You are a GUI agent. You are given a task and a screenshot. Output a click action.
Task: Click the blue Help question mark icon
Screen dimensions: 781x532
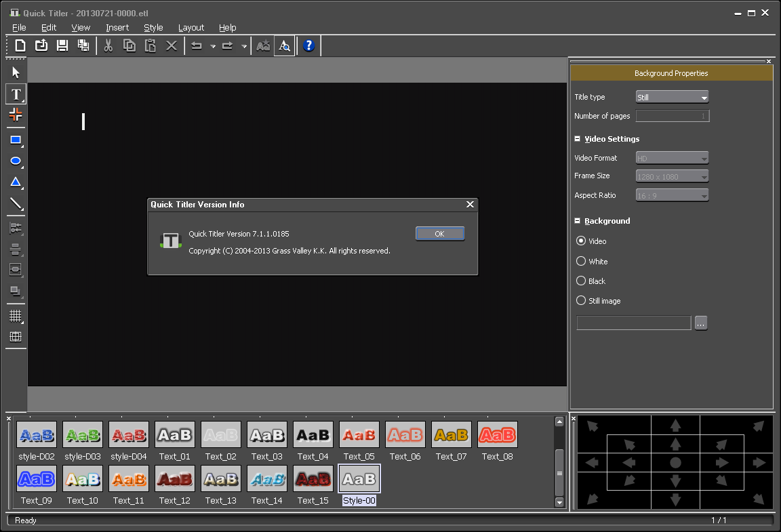coord(308,45)
